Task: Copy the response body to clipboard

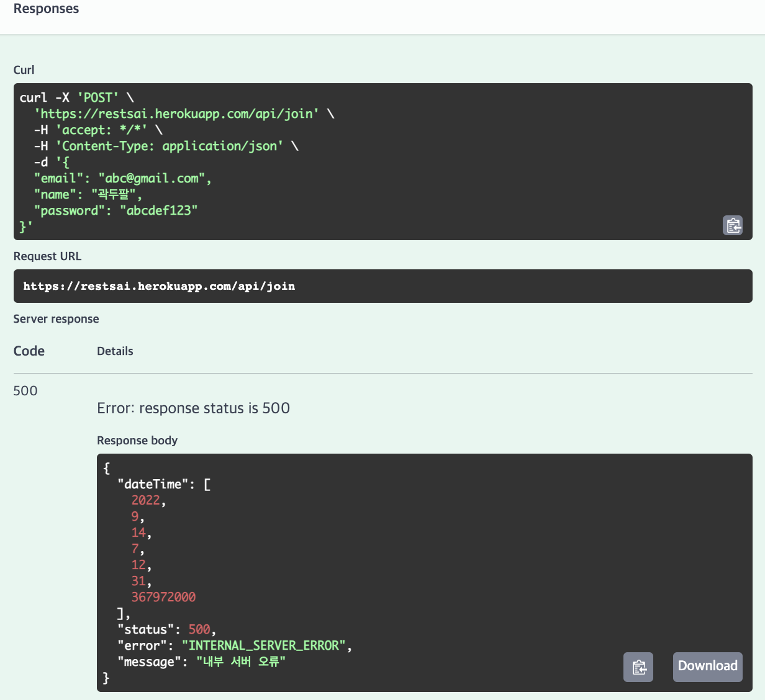Action: [x=638, y=667]
